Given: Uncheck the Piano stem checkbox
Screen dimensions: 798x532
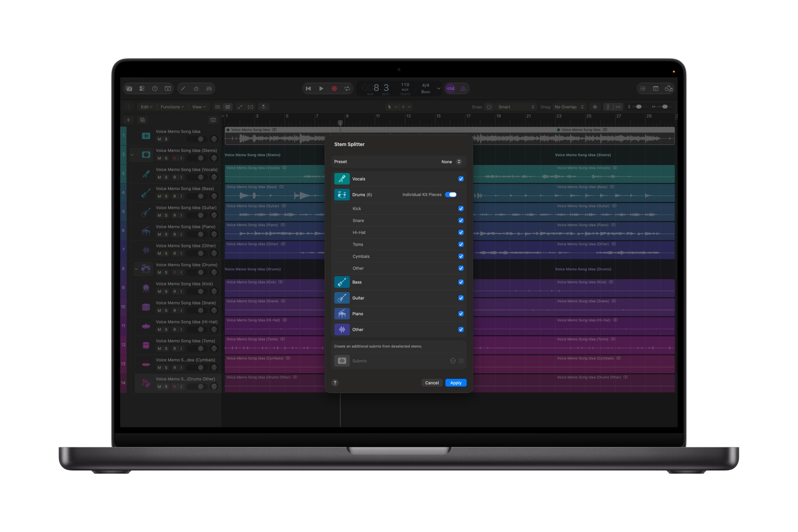Looking at the screenshot, I should pos(461,314).
